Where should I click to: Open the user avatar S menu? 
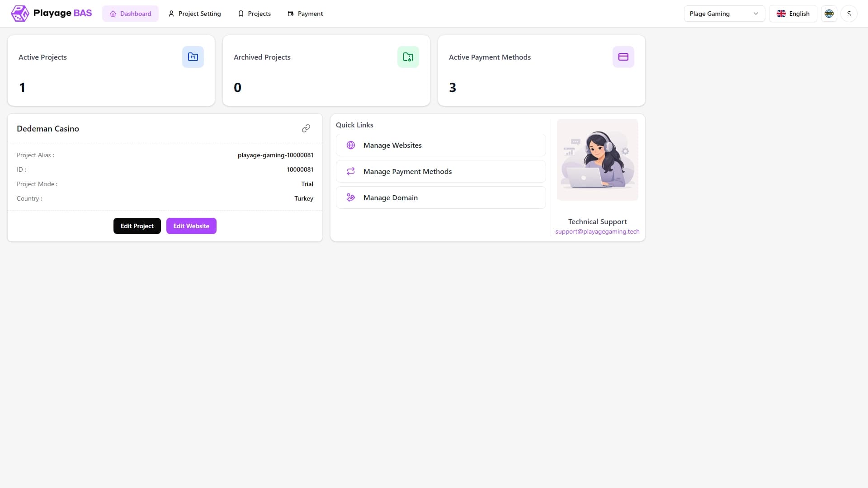pos(849,14)
